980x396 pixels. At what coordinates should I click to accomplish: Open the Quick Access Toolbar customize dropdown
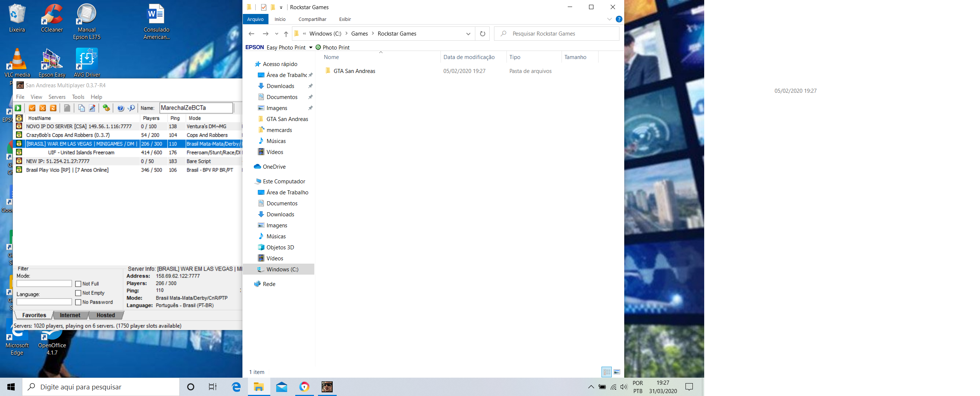(x=281, y=7)
